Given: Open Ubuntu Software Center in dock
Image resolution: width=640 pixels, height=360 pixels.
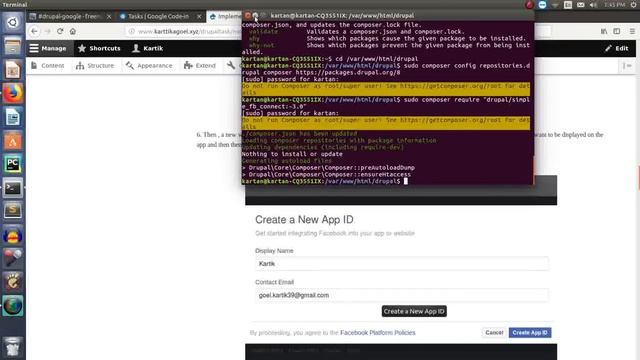Looking at the screenshot, I should [x=13, y=141].
